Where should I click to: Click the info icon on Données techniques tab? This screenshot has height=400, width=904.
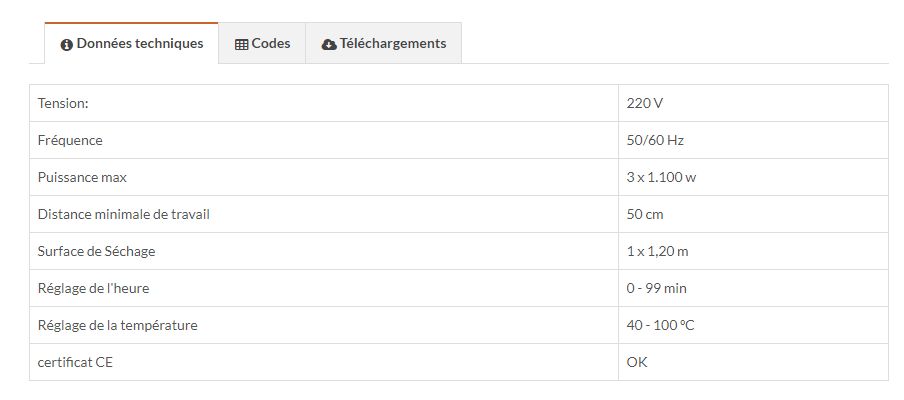point(67,45)
